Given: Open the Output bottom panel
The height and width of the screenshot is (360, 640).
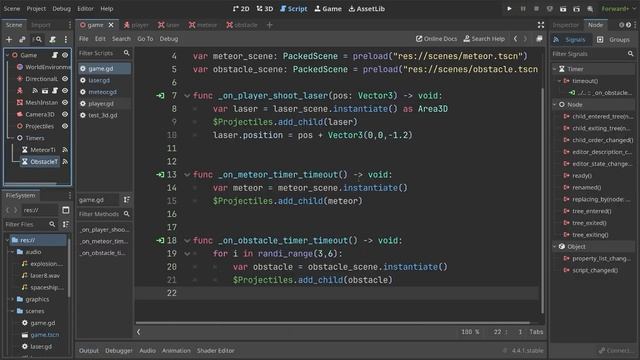Looking at the screenshot, I should (x=89, y=351).
